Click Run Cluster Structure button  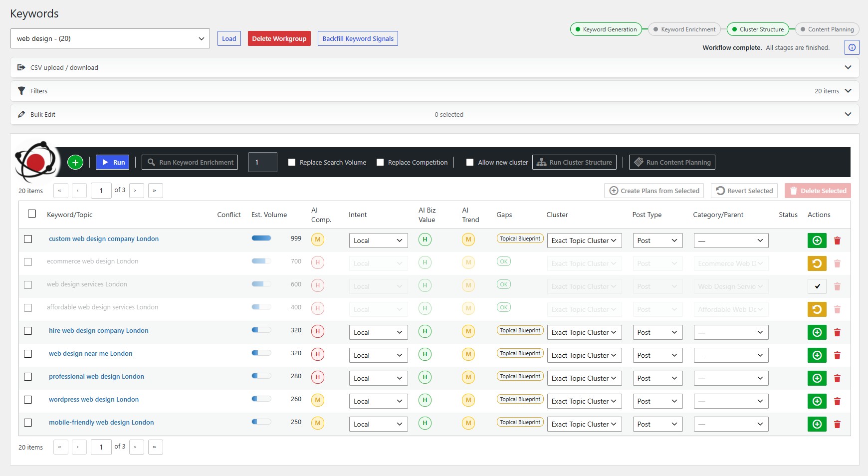(x=574, y=162)
